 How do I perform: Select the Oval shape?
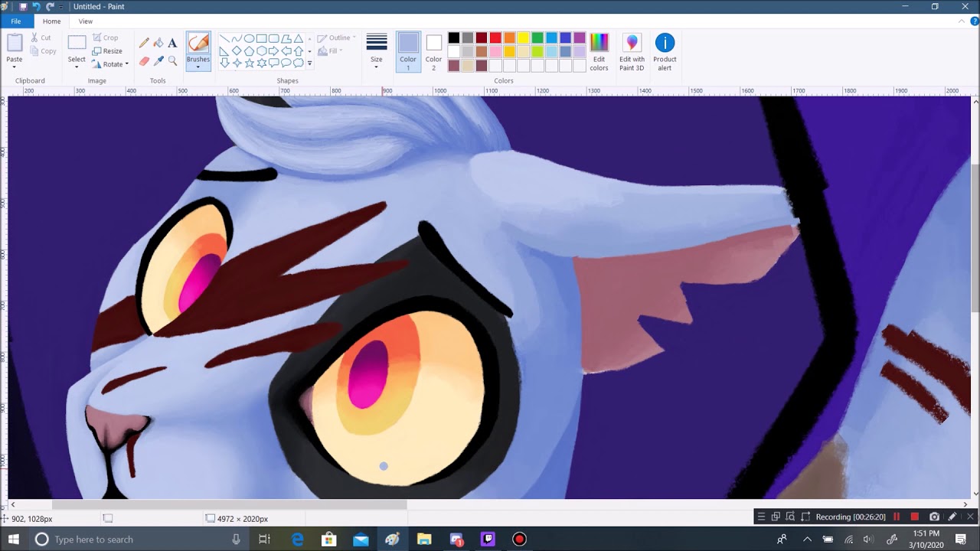pos(249,38)
